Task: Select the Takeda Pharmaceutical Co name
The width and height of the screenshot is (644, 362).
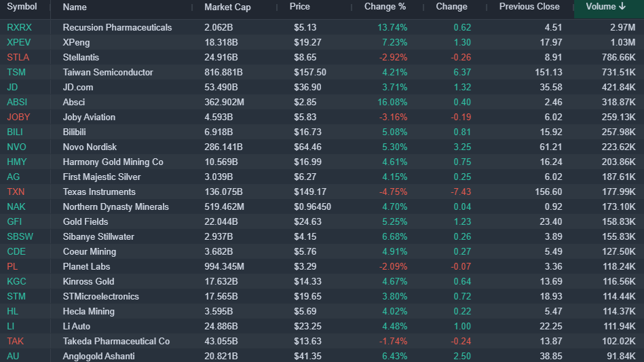Action: tap(116, 342)
